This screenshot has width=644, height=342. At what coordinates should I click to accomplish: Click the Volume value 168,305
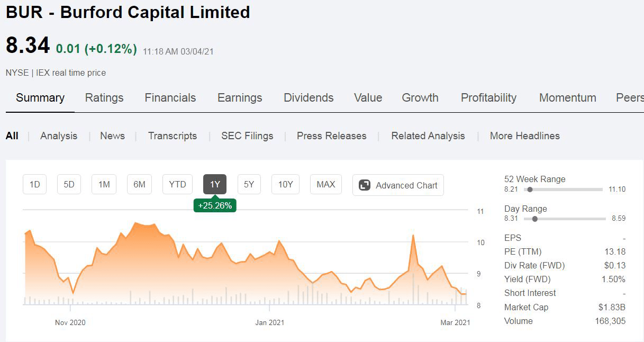point(610,321)
